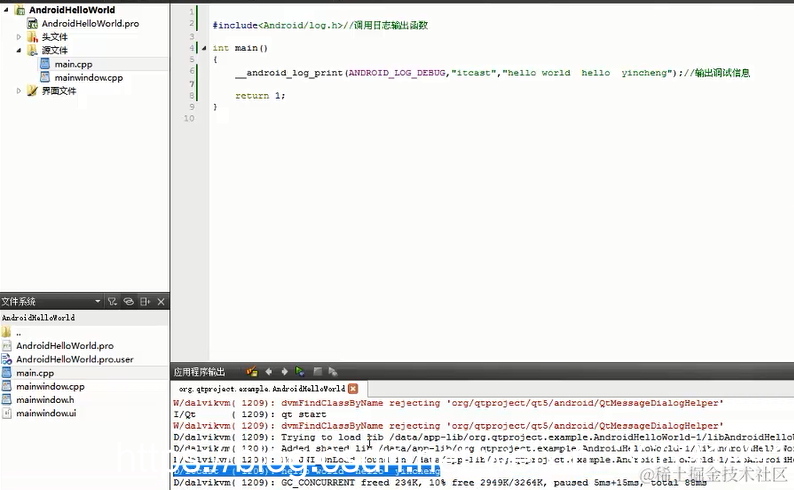The height and width of the screenshot is (490, 794).
Task: Select main.cpp in file system list
Action: tap(35, 373)
